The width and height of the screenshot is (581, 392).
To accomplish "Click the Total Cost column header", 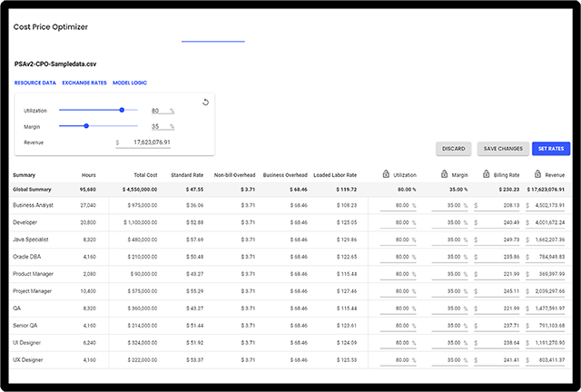I will (x=145, y=175).
